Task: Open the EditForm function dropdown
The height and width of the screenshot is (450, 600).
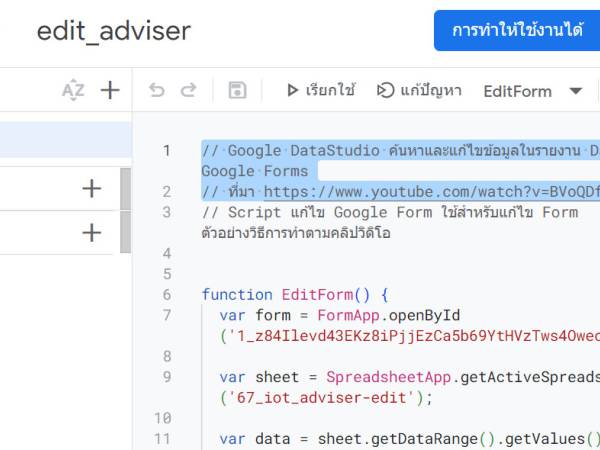Action: (533, 91)
